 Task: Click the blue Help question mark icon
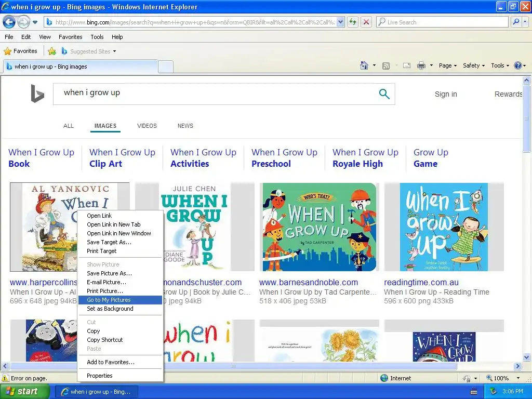518,65
